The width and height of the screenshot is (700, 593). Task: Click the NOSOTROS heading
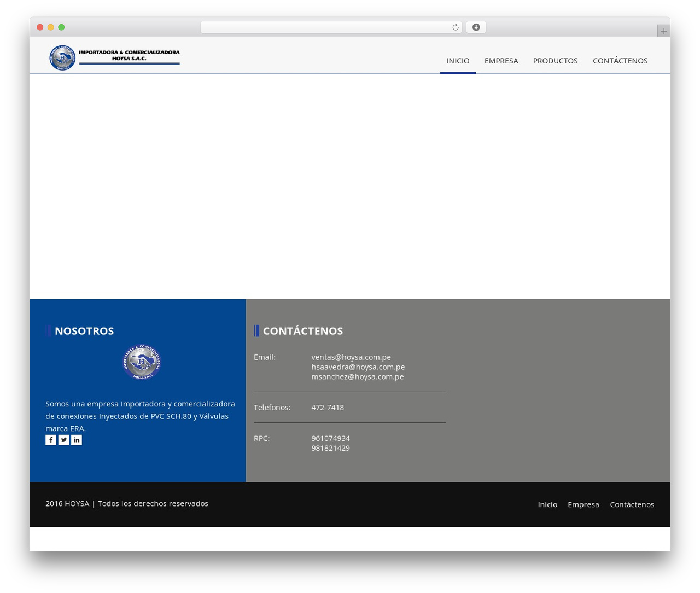[84, 331]
